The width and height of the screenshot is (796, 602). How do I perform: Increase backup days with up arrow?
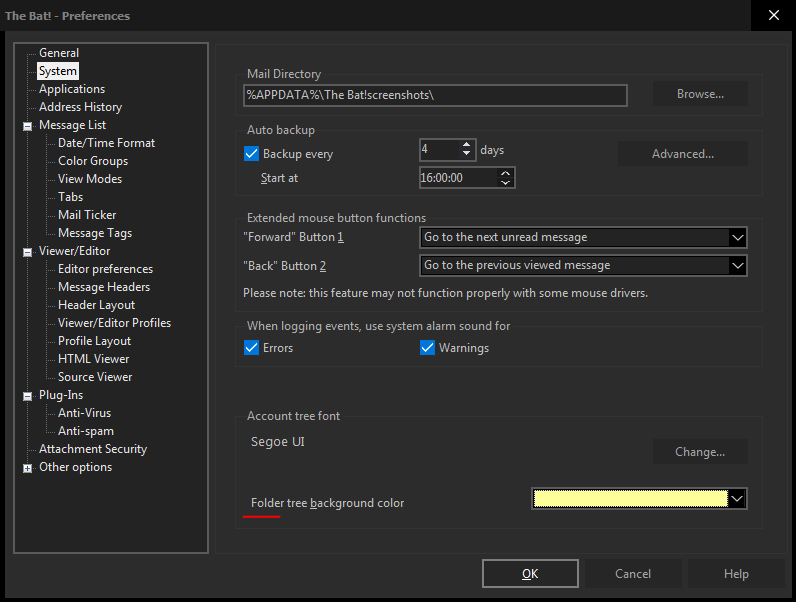[x=467, y=145]
